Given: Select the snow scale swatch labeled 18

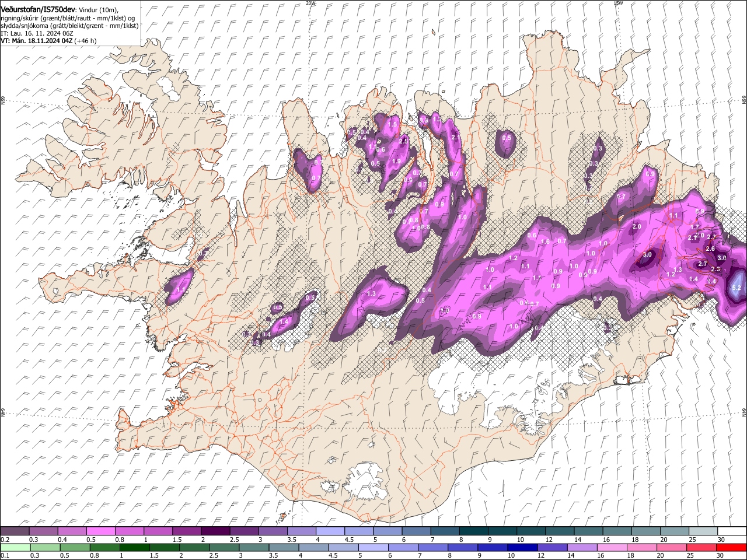Looking at the screenshot, I should tap(646, 531).
